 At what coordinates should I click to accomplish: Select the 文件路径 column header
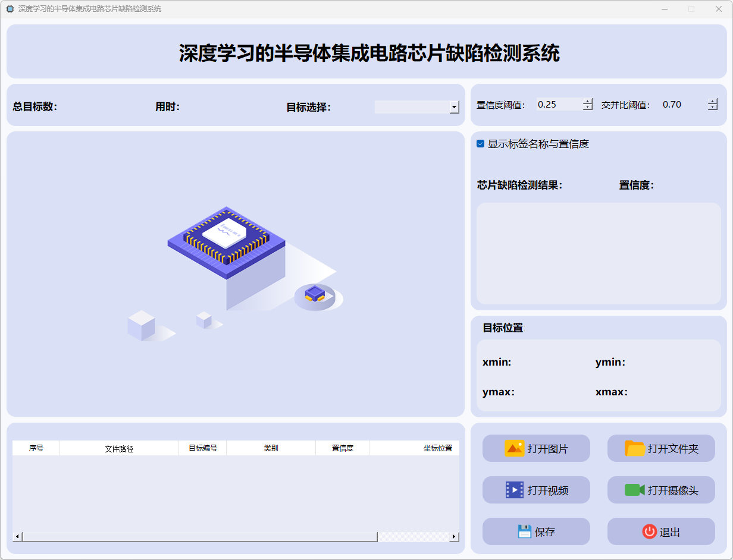click(119, 448)
